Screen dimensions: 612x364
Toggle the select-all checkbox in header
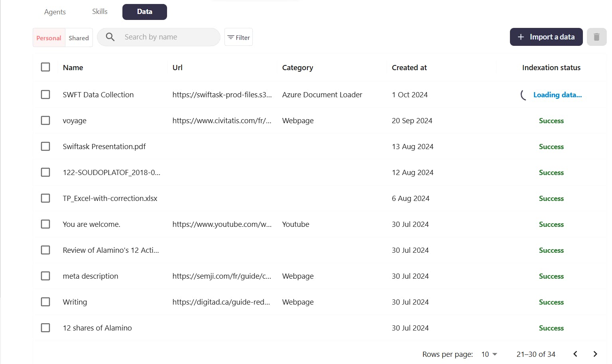pos(45,67)
